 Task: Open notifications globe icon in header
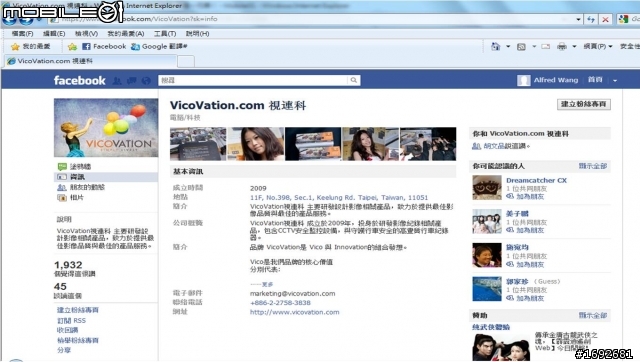(x=146, y=81)
